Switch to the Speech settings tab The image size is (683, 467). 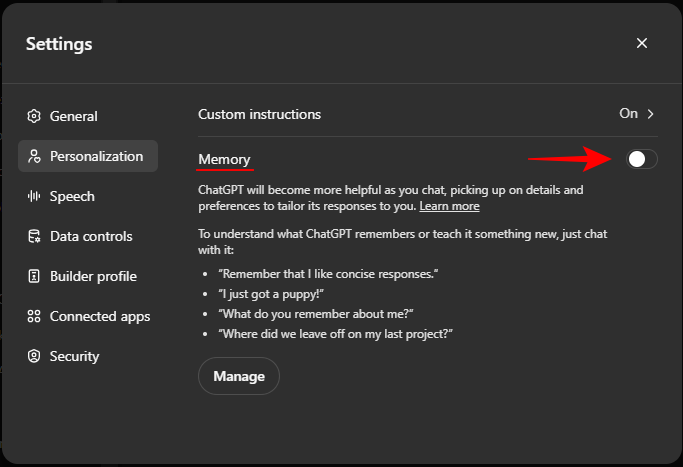point(72,196)
